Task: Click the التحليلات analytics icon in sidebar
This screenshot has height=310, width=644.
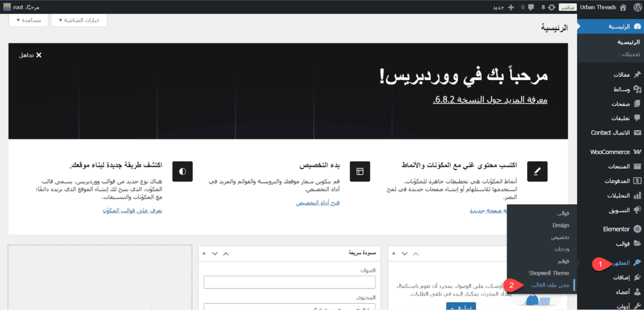Action: coord(636,195)
